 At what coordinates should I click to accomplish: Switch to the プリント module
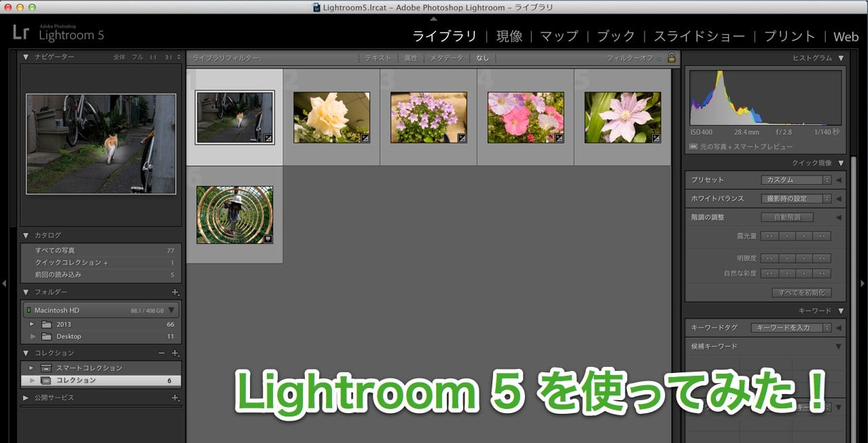click(789, 36)
